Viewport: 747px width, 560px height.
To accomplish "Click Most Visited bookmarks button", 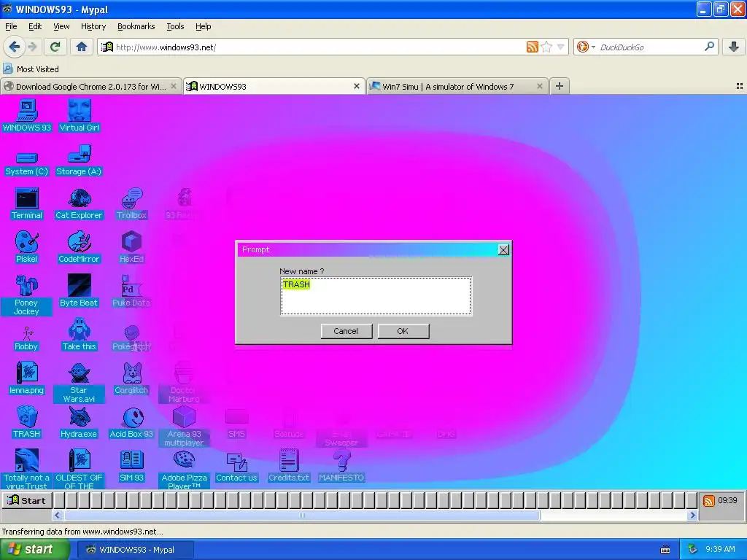I will (31, 69).
